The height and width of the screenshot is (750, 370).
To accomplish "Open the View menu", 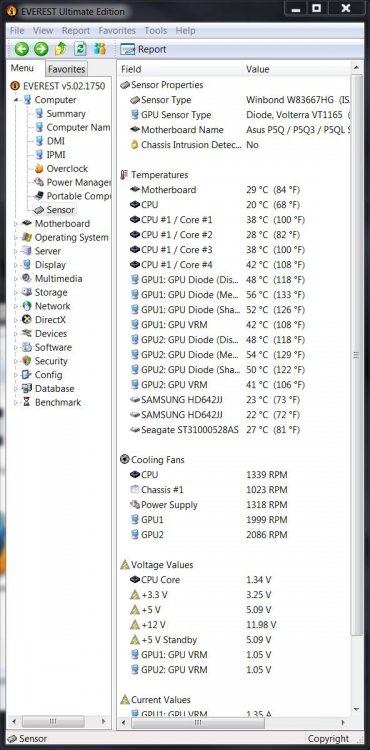I will (43, 31).
